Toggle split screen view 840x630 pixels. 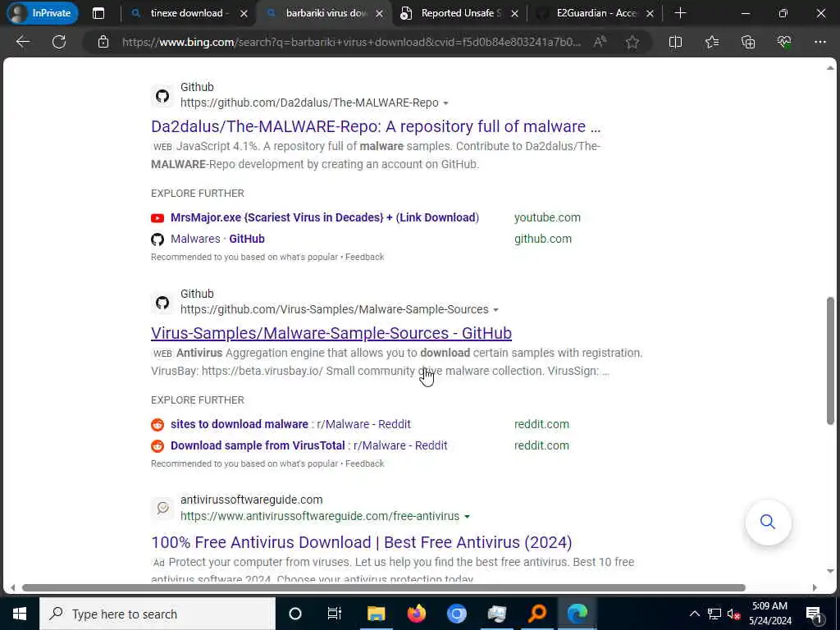tap(676, 42)
